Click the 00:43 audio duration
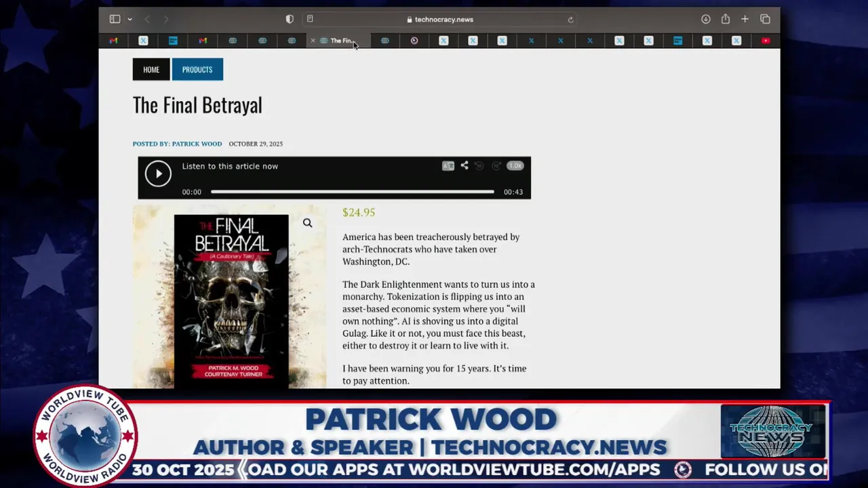The image size is (868, 488). click(513, 192)
